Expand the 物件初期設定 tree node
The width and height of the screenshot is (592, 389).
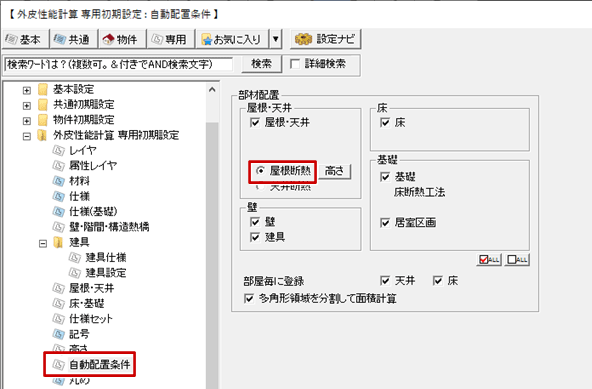click(x=26, y=121)
